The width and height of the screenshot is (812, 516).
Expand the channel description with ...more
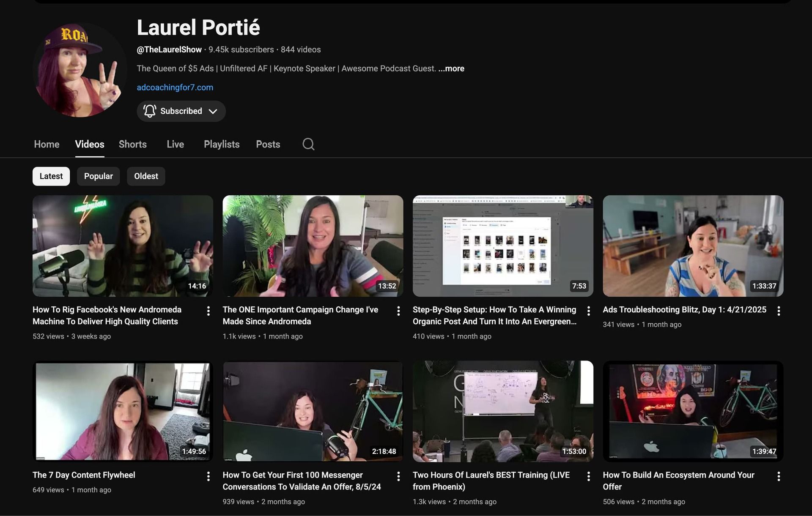[x=451, y=68]
